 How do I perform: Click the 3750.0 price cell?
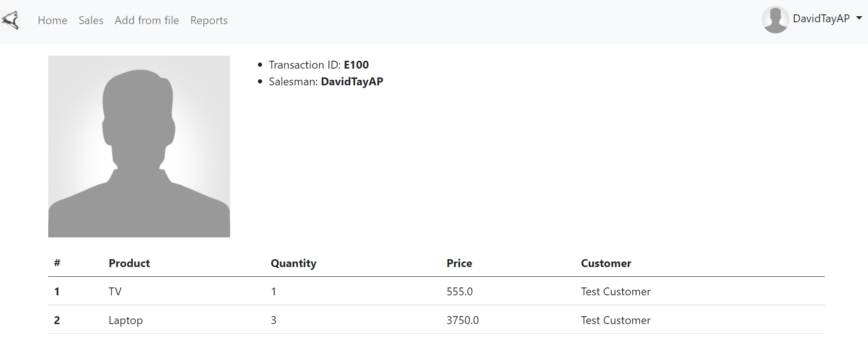click(463, 320)
